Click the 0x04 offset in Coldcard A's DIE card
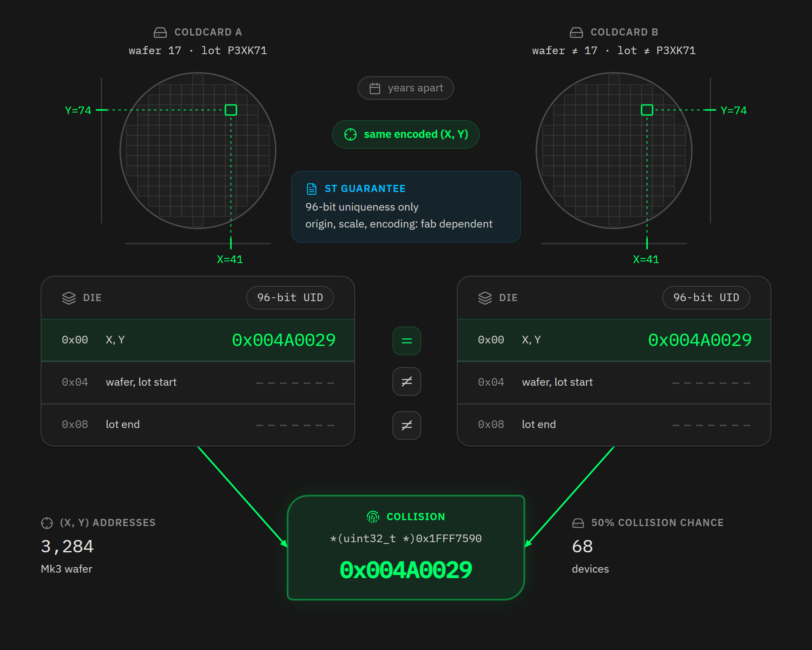 (75, 382)
